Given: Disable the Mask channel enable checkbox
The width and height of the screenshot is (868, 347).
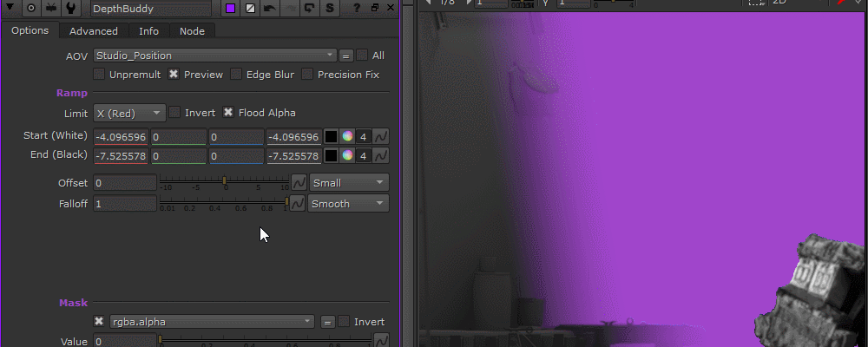Looking at the screenshot, I should pyautogui.click(x=99, y=322).
